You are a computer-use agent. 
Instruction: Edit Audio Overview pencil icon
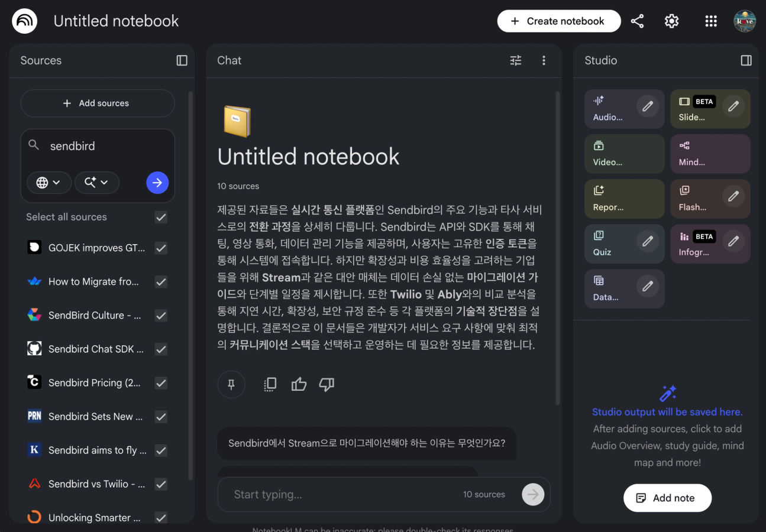[x=648, y=106]
